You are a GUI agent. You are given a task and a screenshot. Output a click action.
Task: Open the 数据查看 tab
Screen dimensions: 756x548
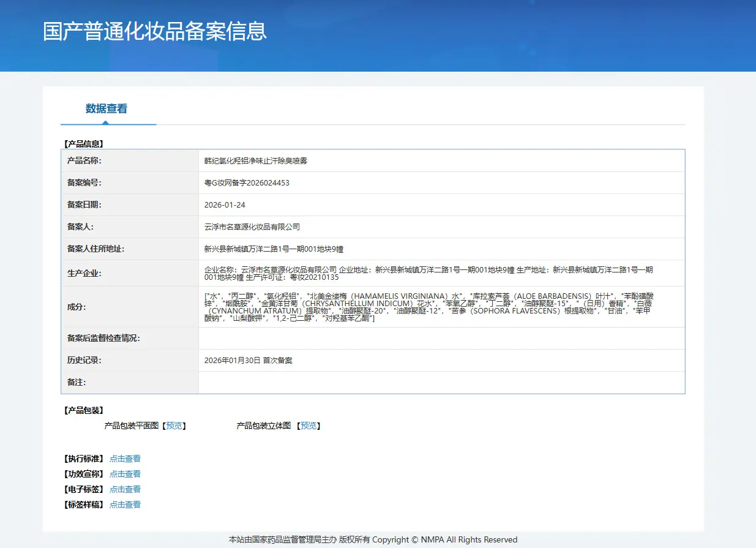click(x=107, y=109)
